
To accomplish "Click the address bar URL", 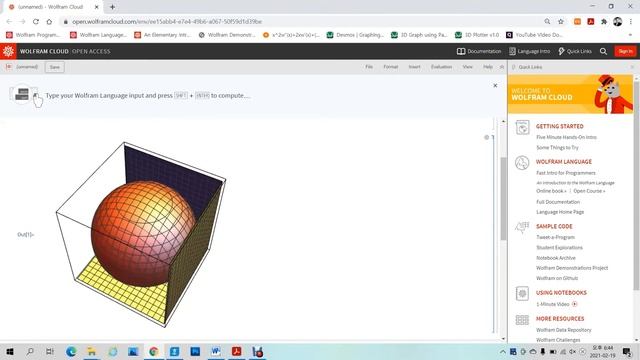I will [x=167, y=22].
